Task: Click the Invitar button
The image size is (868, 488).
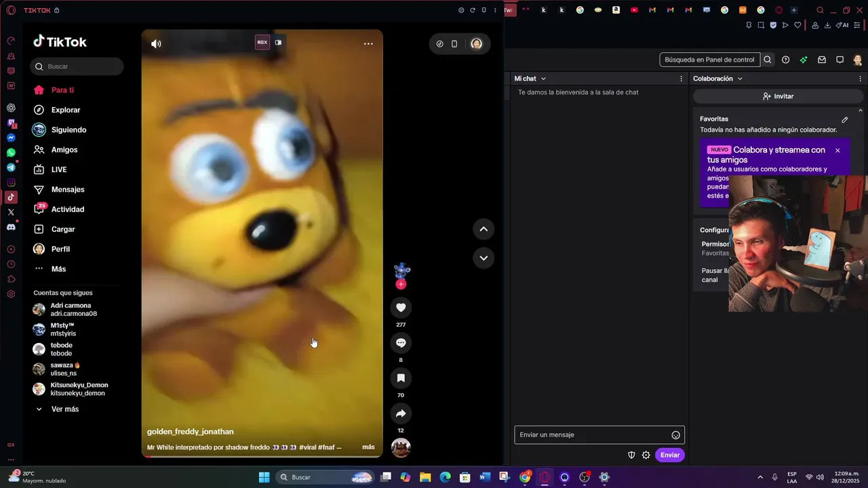Action: [778, 96]
